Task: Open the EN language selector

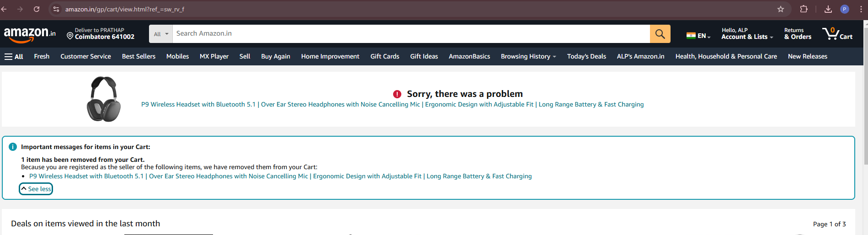Action: tap(698, 36)
